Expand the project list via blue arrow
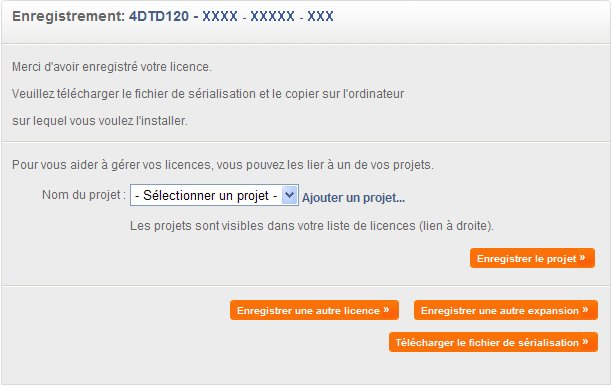The image size is (612, 386). click(x=289, y=195)
